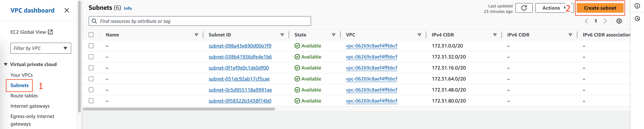Viewport: 644px width, 129px height.
Task: Collapse the Virtual private cloud section
Action: click(5, 64)
